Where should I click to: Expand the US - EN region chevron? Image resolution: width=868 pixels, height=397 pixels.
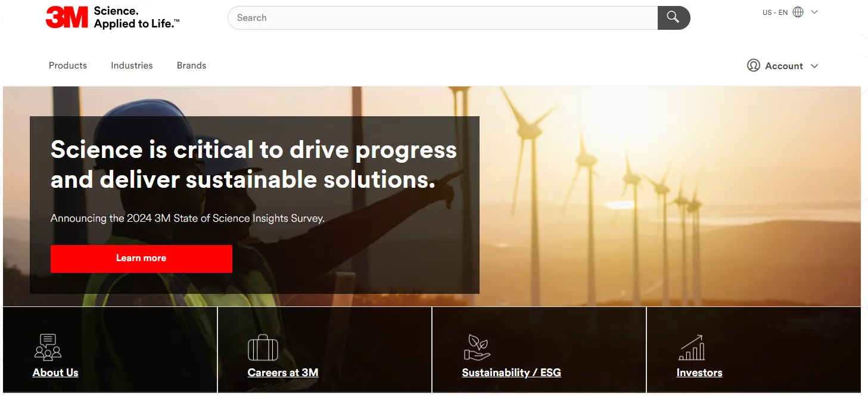[814, 12]
